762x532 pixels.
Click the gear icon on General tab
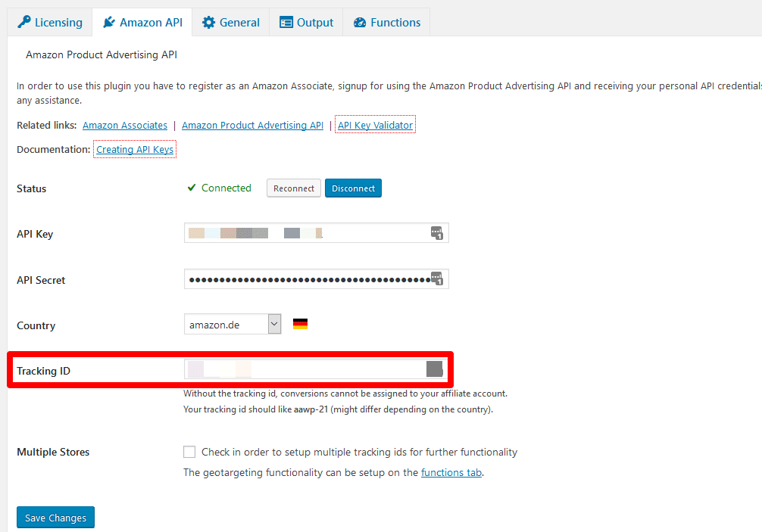point(209,23)
